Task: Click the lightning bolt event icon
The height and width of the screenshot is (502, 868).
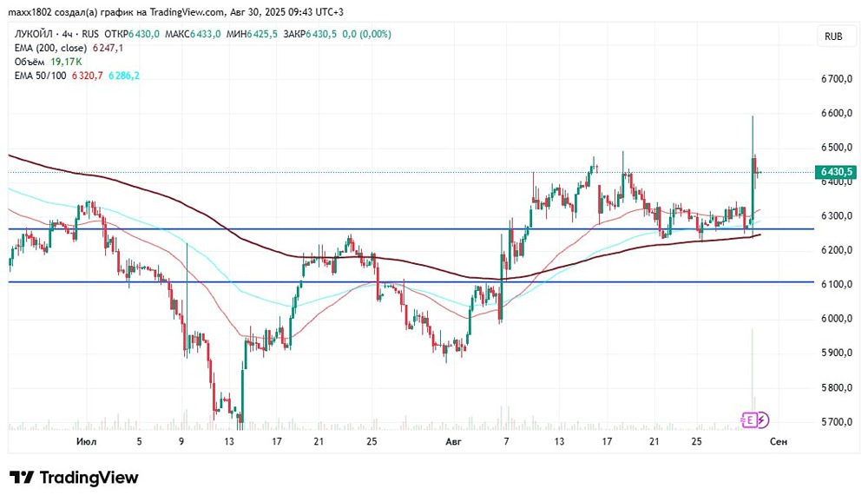Action: (762, 420)
